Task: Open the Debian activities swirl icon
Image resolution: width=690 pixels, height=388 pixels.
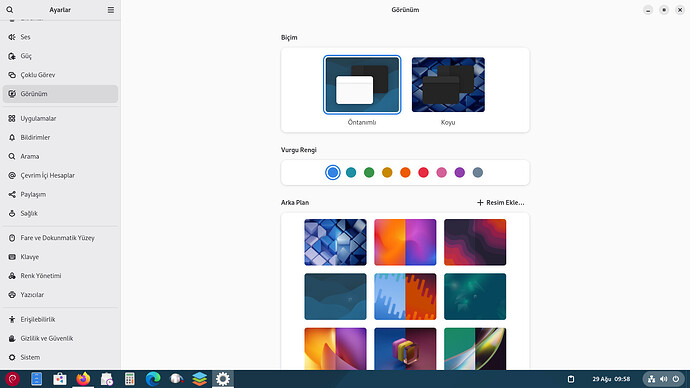Action: [12, 379]
